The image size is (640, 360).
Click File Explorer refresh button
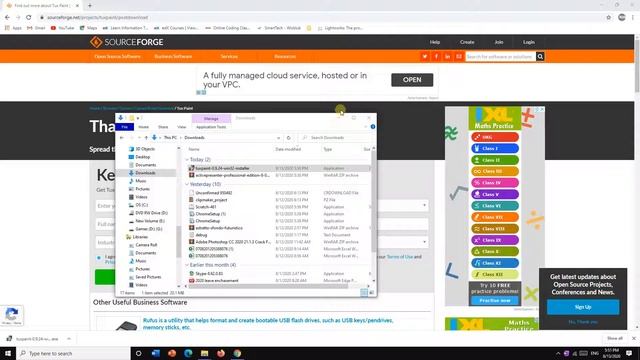[x=289, y=138]
